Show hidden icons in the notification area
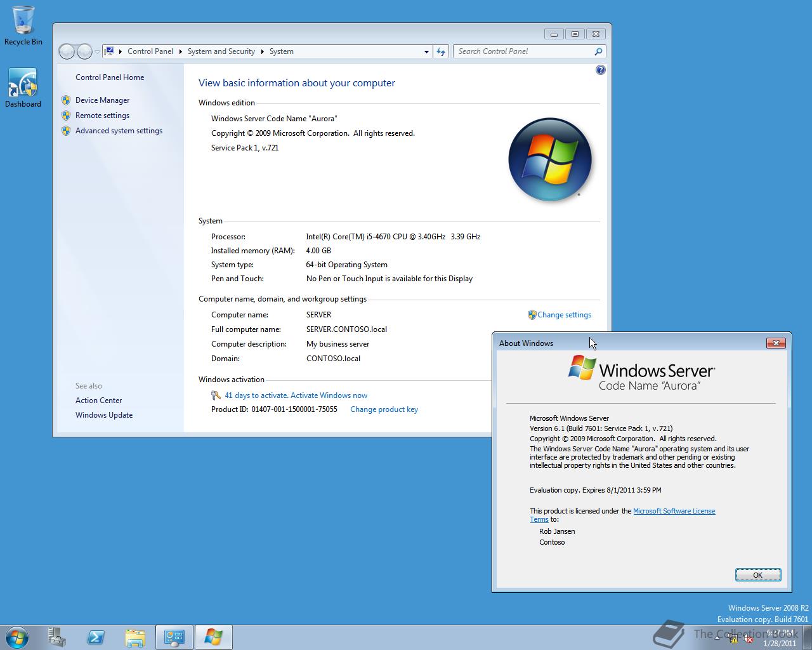Viewport: 812px width, 650px height. click(717, 638)
